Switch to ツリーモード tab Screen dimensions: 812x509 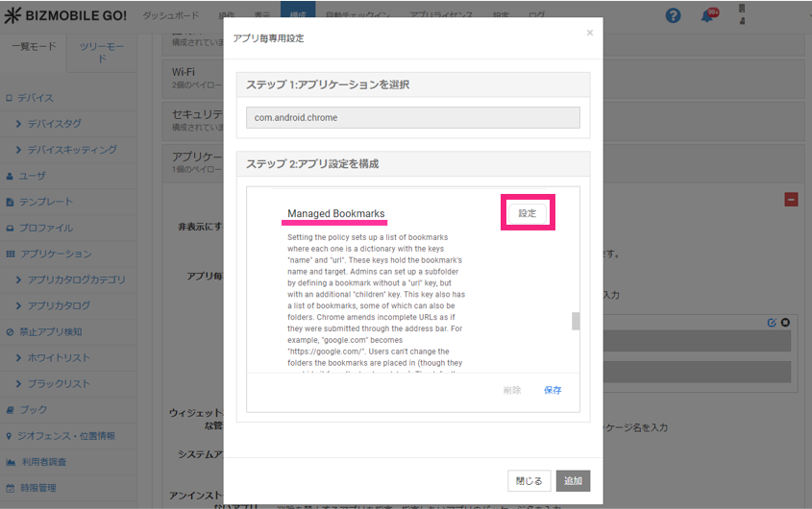pos(101,52)
